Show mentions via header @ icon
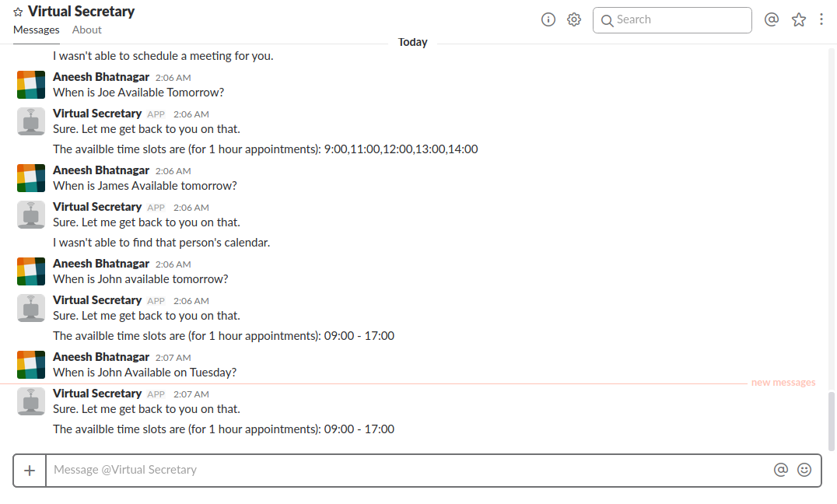Image resolution: width=837 pixels, height=504 pixels. [x=772, y=19]
